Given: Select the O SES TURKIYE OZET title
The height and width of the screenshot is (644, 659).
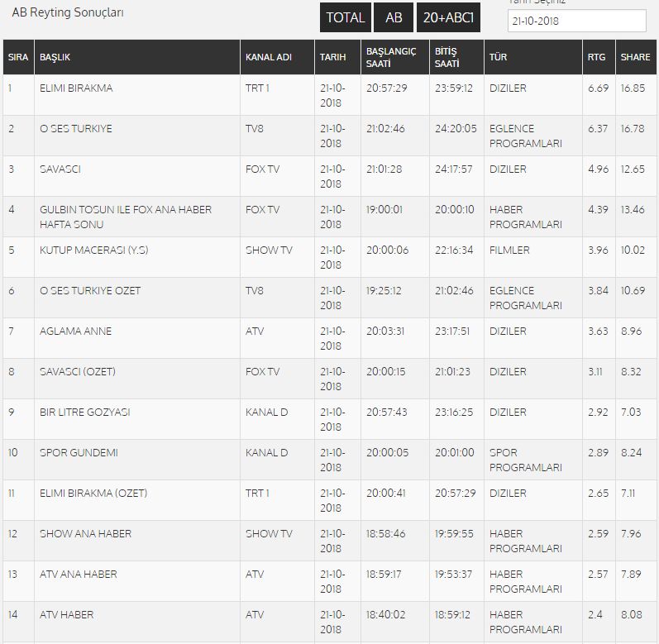Looking at the screenshot, I should point(90,291).
